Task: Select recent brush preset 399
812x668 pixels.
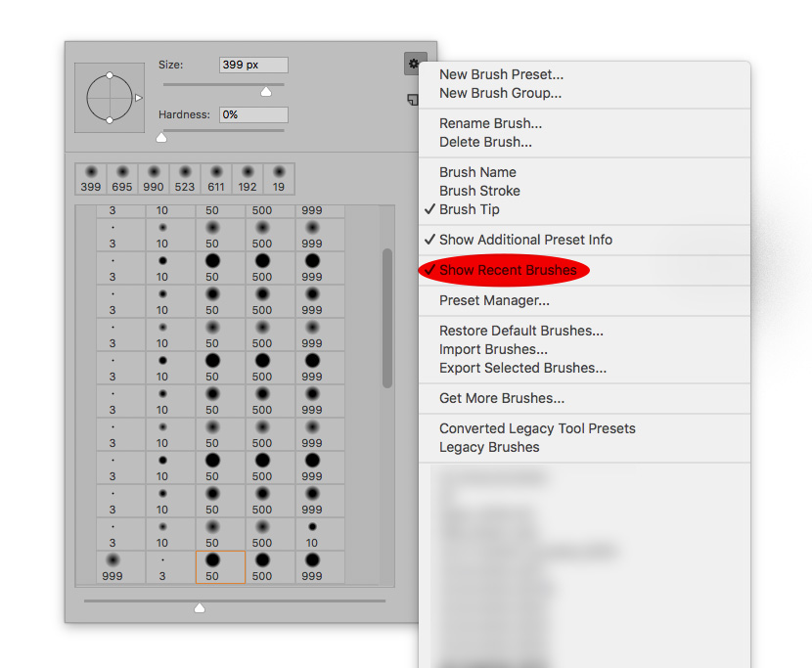Action: coord(91,178)
